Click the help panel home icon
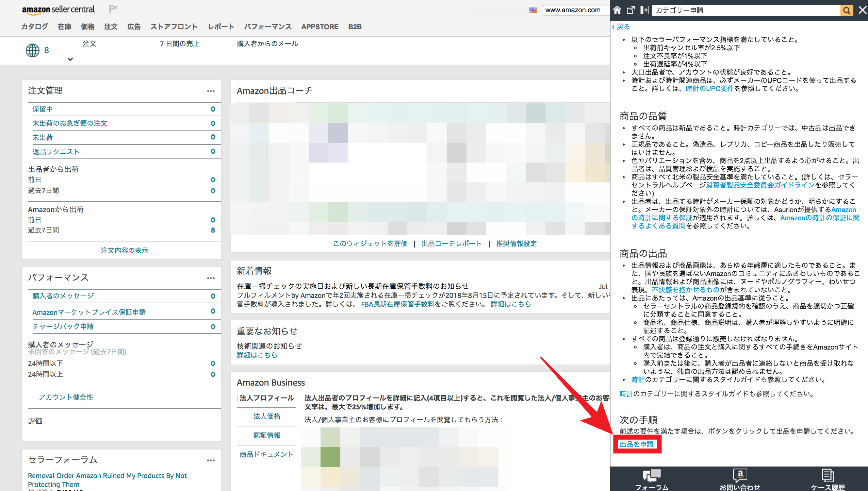 point(617,10)
